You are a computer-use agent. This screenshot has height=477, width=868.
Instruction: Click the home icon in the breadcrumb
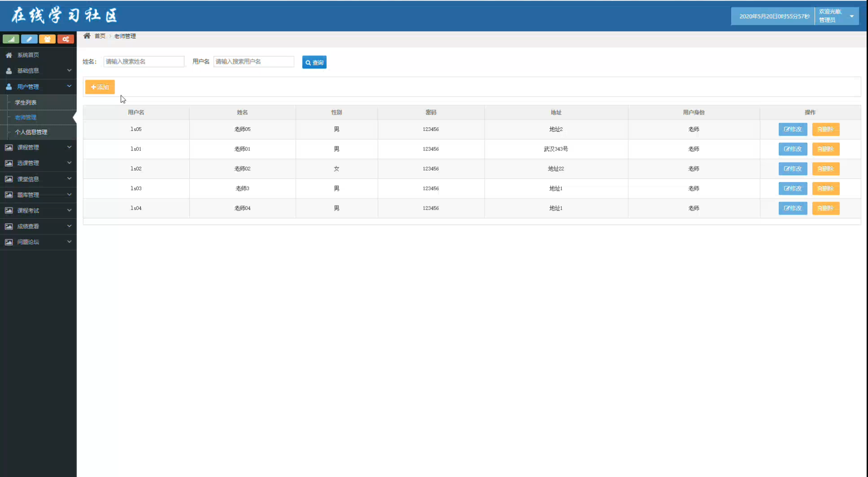[87, 36]
